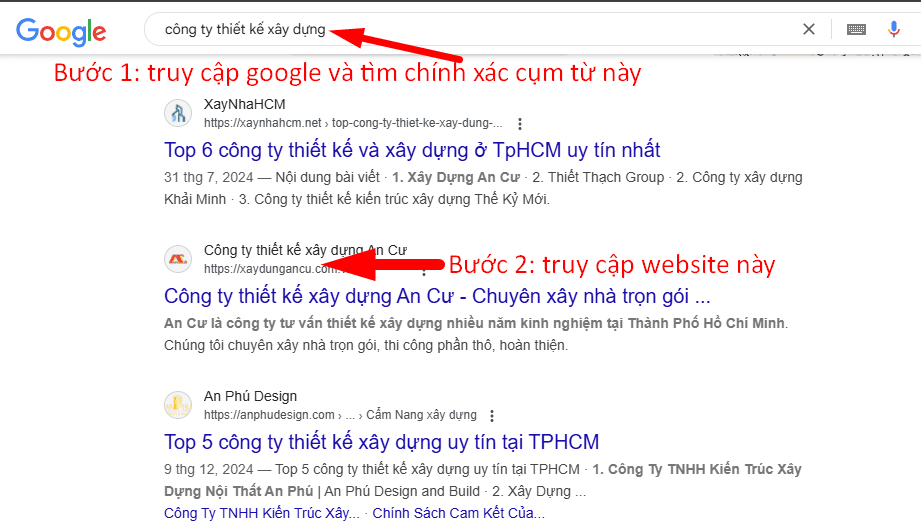Screen dimensions: 921x525
Task: Open more options for the XayNhaHCM result
Action: [519, 123]
